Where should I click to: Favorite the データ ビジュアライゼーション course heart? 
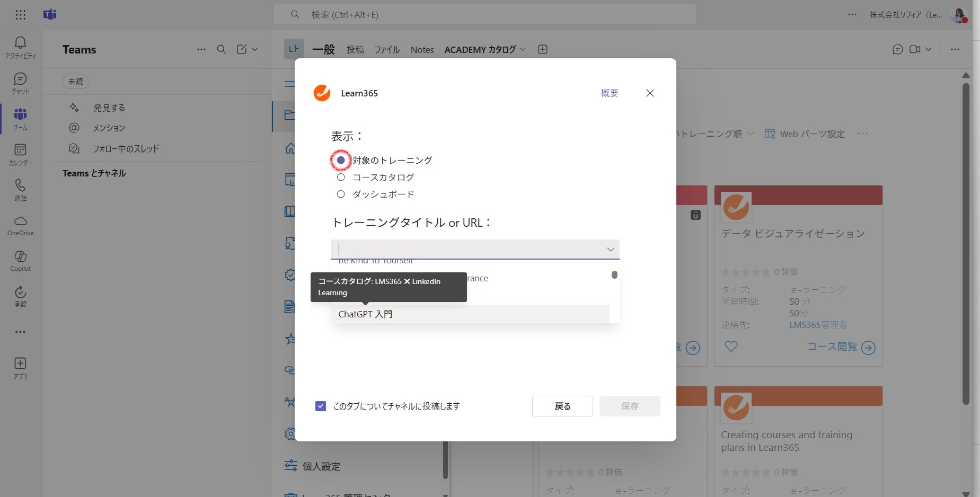click(x=731, y=347)
